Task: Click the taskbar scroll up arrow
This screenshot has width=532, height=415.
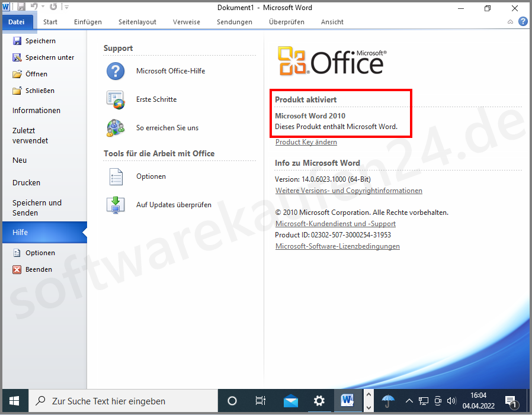Action: click(x=369, y=395)
